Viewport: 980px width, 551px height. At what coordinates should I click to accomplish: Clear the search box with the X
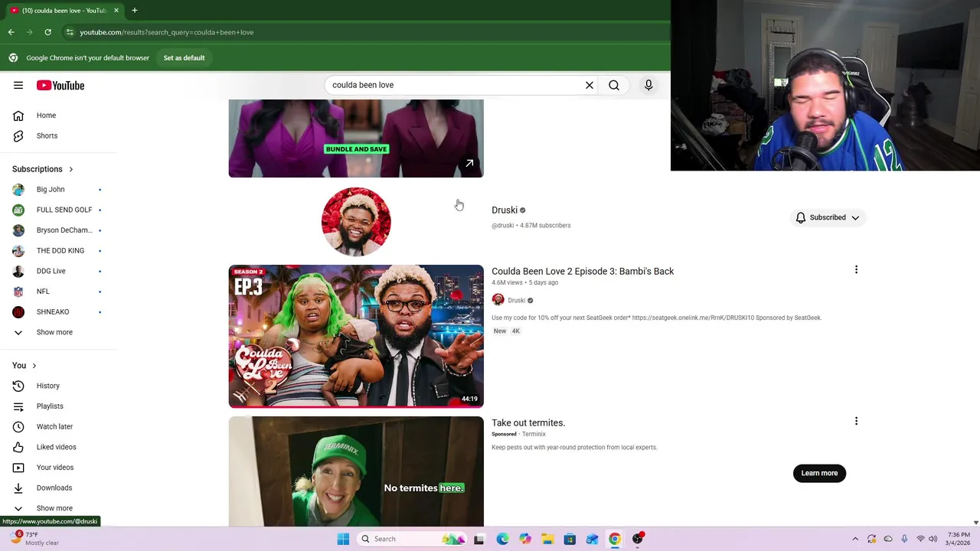[x=590, y=85]
